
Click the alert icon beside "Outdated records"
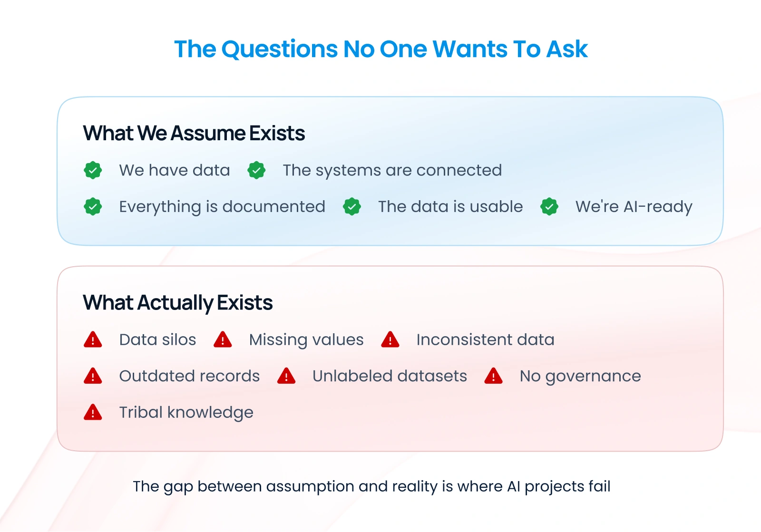[x=93, y=376]
